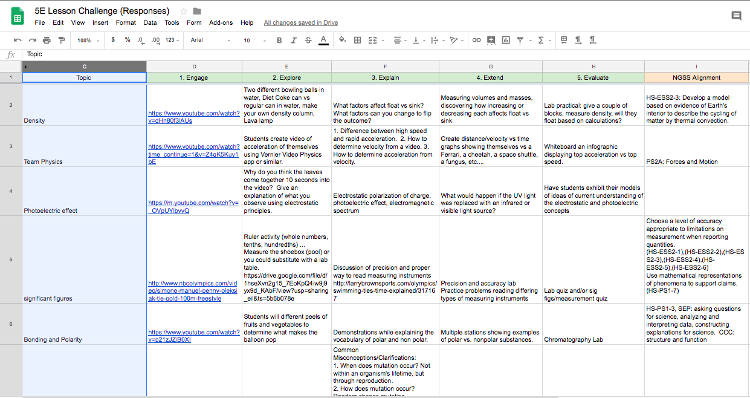Activate the Paint format tool
This screenshot has width=750, height=398.
point(61,41)
